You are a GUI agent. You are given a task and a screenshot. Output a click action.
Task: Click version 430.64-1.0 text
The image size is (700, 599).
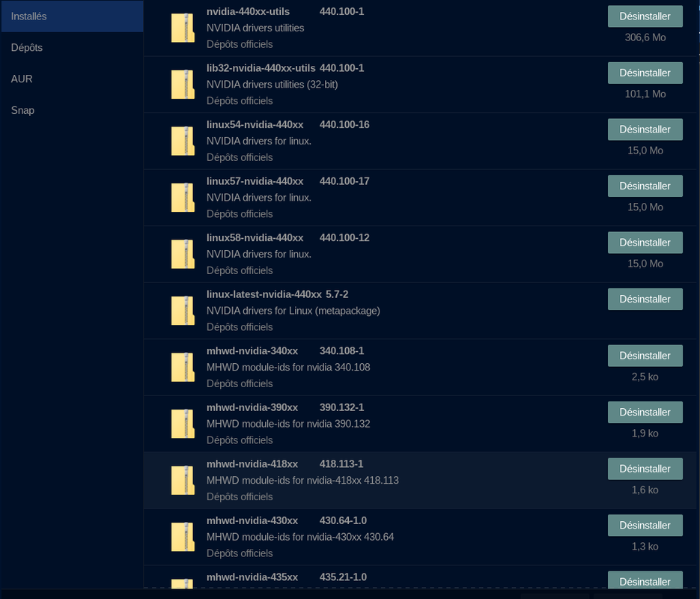click(x=344, y=520)
